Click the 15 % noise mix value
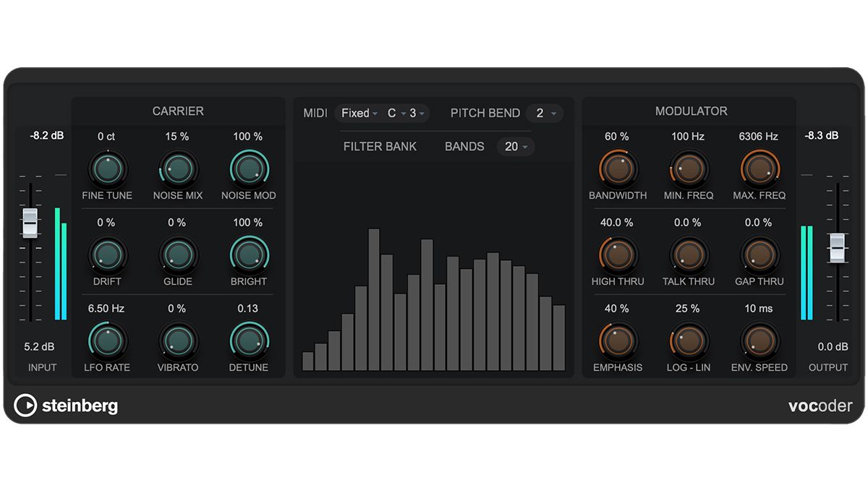The width and height of the screenshot is (868, 488). (177, 136)
